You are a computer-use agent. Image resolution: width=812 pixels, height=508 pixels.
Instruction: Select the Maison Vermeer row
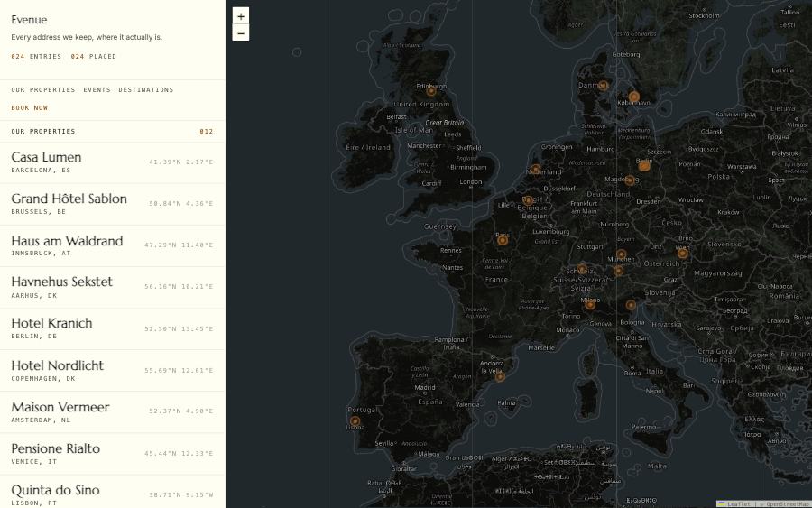[113, 412]
